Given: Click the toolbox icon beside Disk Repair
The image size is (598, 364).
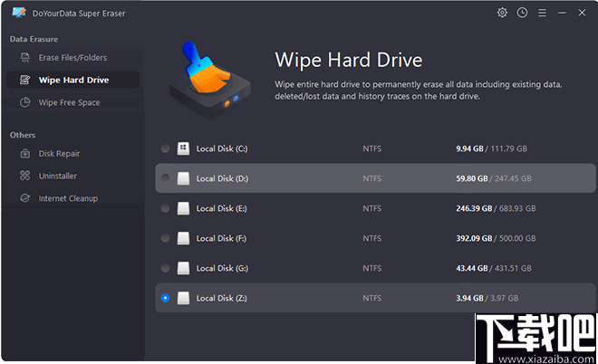Looking at the screenshot, I should coord(25,154).
